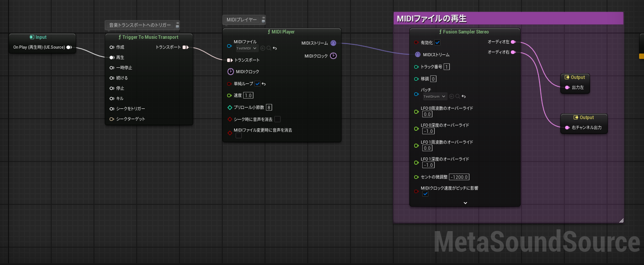Edit the セントの微調整 value -1200.0

click(459, 177)
